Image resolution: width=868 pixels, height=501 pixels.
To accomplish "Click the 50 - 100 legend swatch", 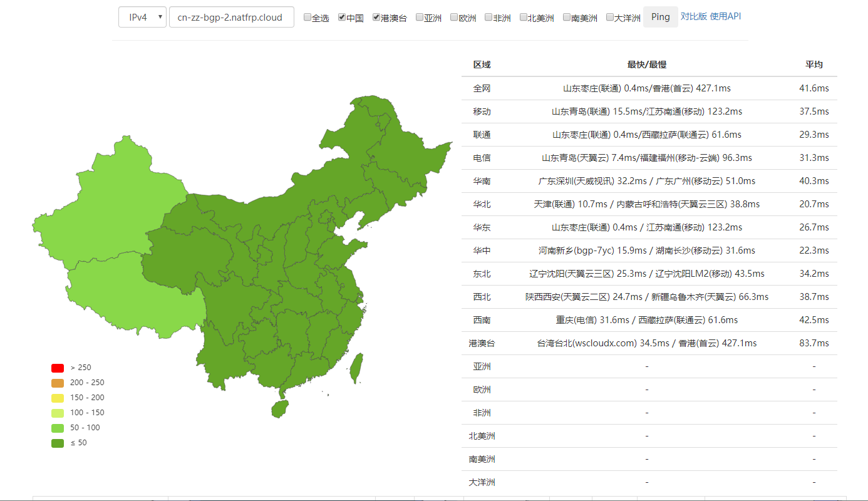I will pos(58,428).
